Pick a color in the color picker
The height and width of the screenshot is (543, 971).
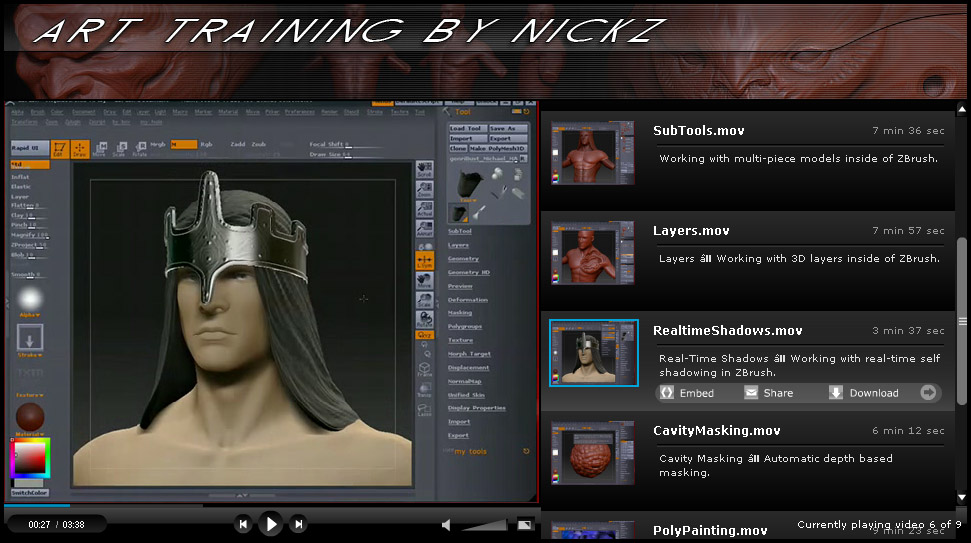click(30, 457)
